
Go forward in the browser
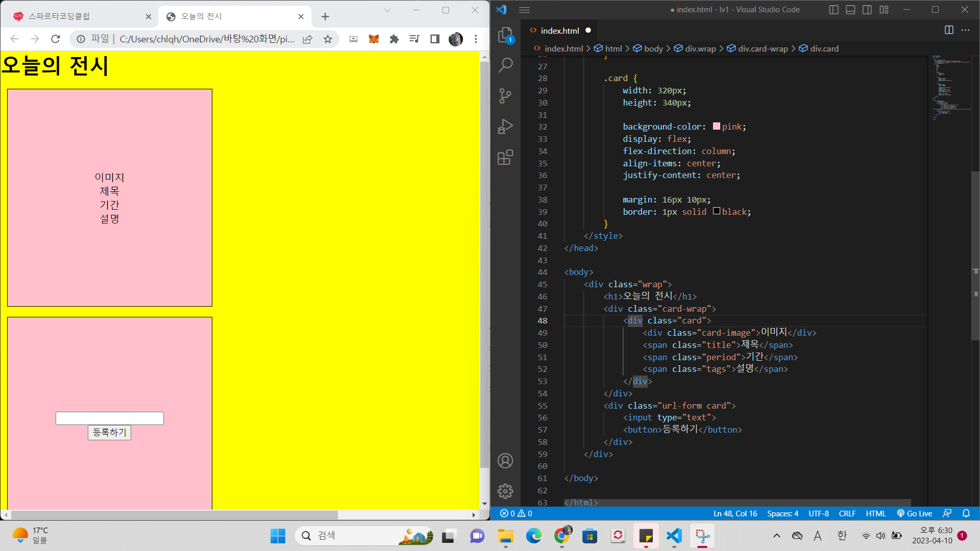pyautogui.click(x=35, y=39)
